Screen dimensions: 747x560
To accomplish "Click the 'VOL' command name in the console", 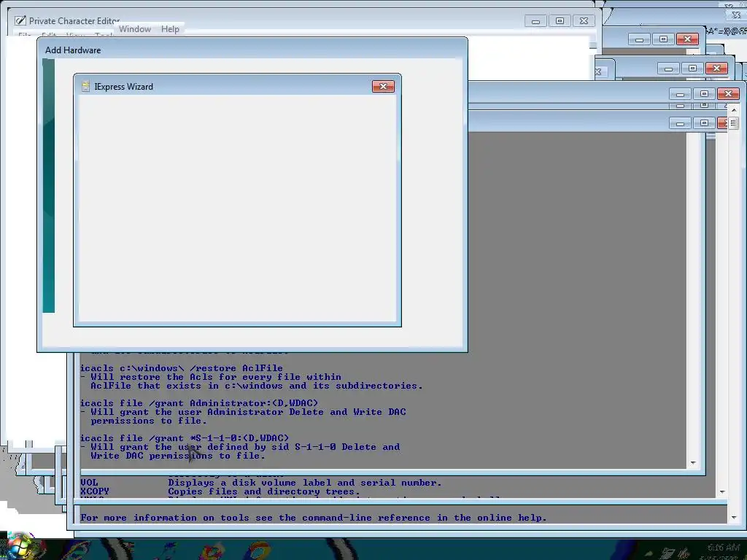I will (x=88, y=483).
